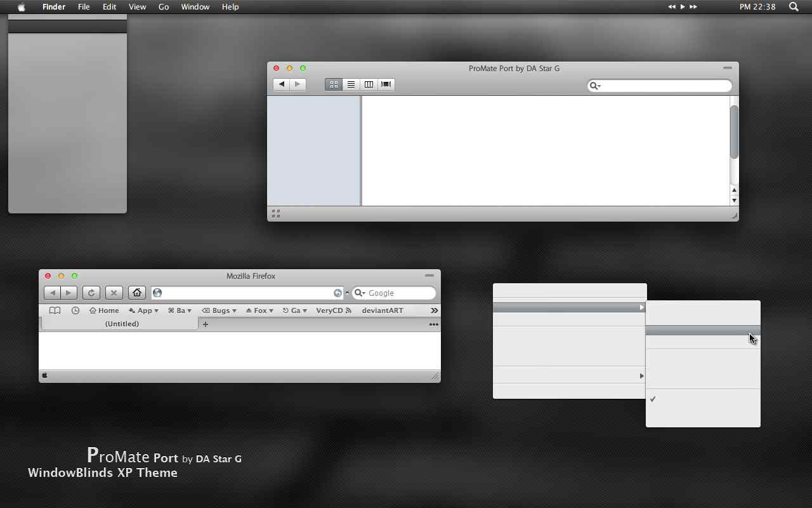Open bookmarks book icon in Firefox bookmarks bar
Viewport: 812px width, 508px height.
pyautogui.click(x=55, y=311)
